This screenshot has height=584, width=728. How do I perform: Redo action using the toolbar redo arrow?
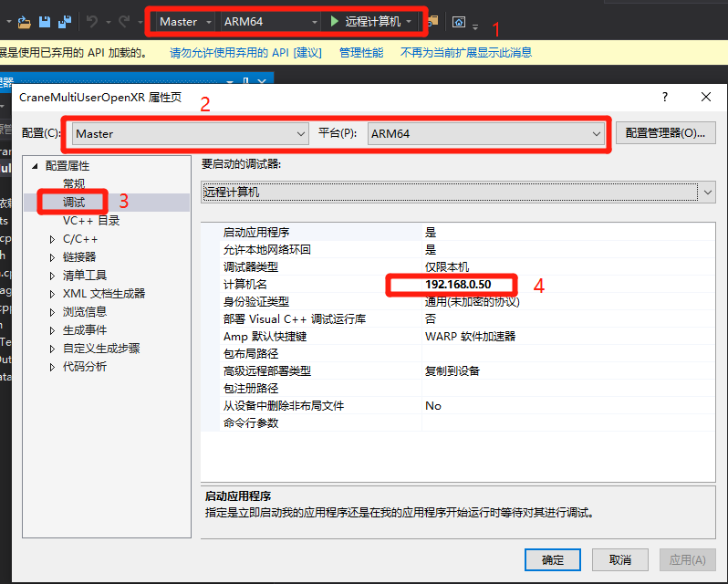pyautogui.click(x=124, y=21)
